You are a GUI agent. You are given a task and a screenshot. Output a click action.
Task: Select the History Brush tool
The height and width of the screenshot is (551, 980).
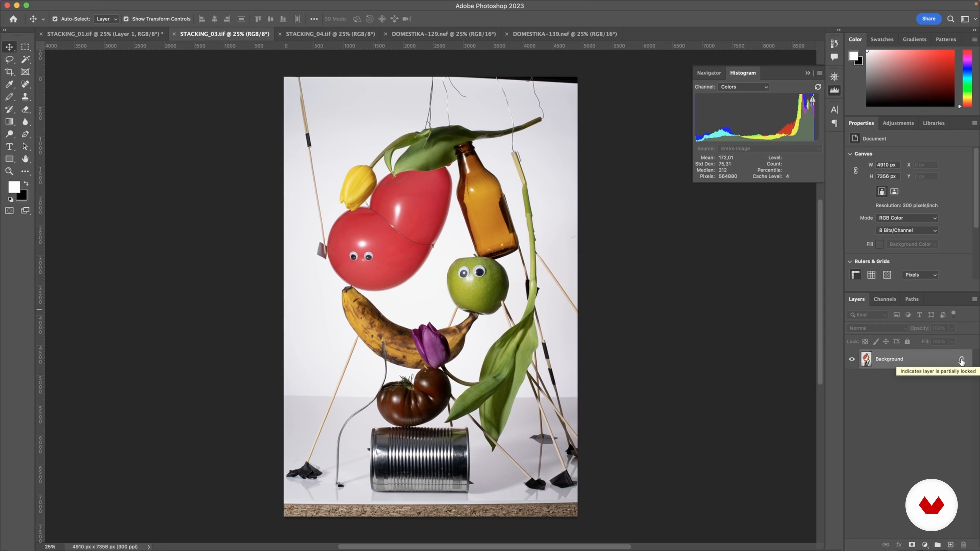pyautogui.click(x=9, y=109)
